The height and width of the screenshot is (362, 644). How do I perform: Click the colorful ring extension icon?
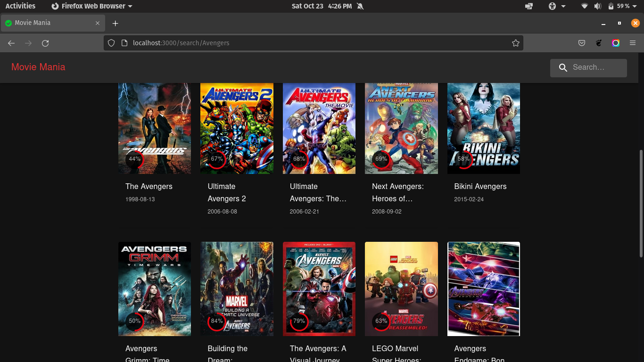[616, 43]
